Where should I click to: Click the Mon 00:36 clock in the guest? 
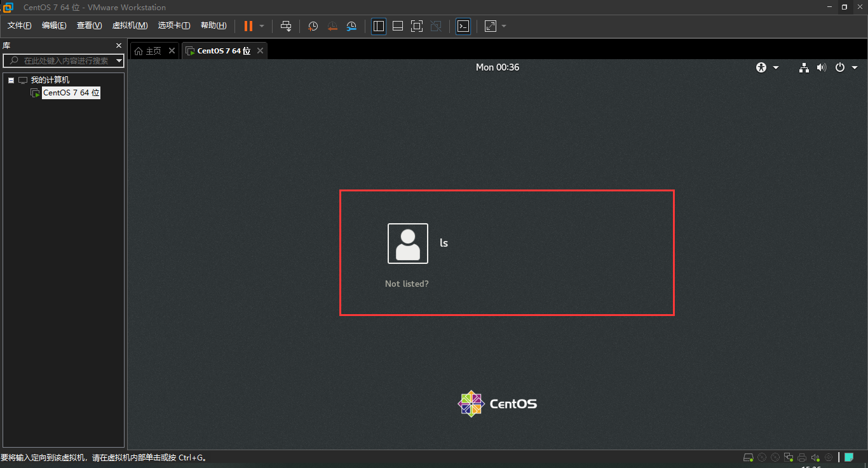click(x=498, y=67)
